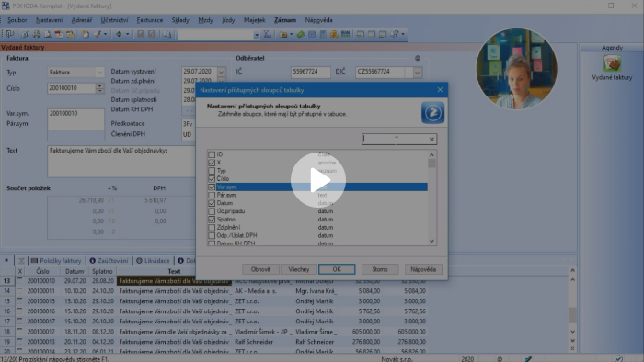Click the Všechny button
Viewport: 644px width, 362px height.
coord(299,269)
